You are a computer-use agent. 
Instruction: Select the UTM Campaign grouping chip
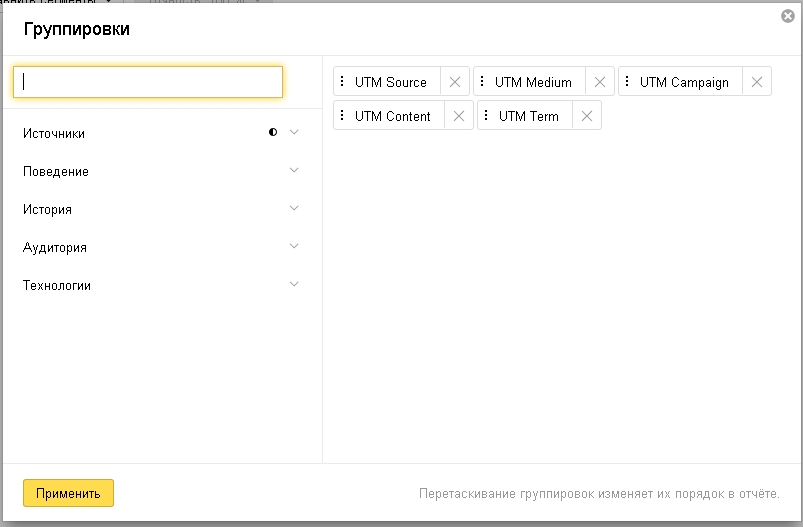[684, 83]
